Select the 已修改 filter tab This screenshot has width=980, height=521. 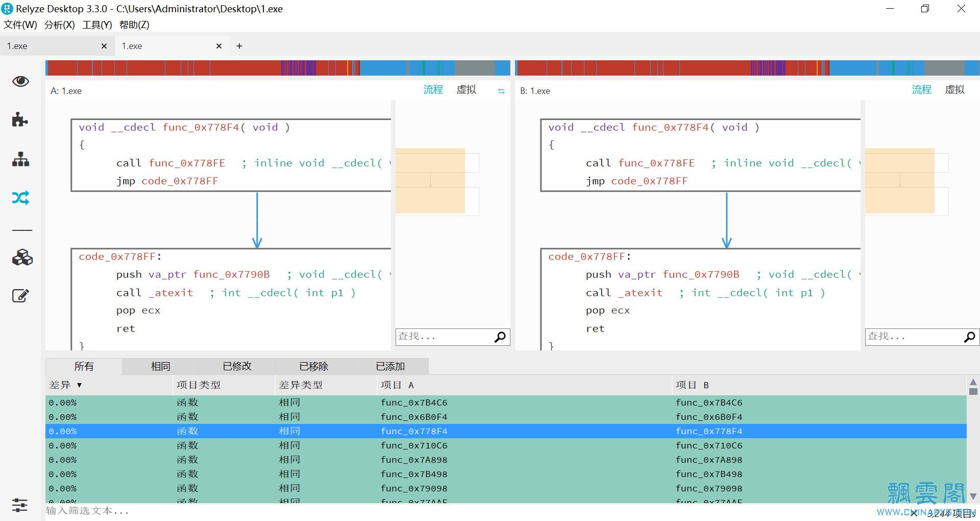click(237, 366)
